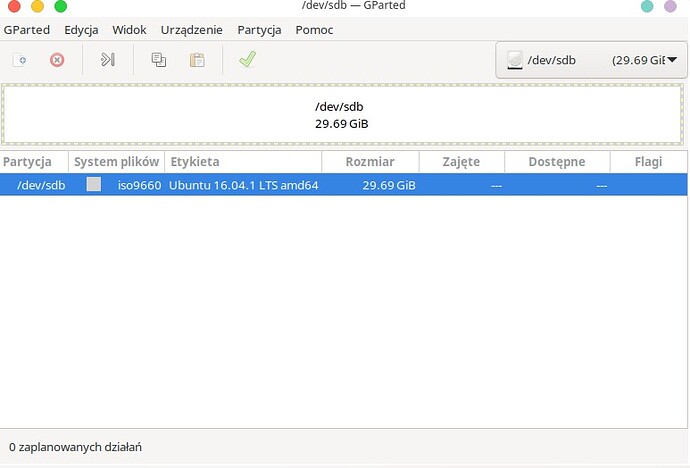Viewport: 690px width, 468px height.
Task: Open the GParted menu
Action: point(26,30)
